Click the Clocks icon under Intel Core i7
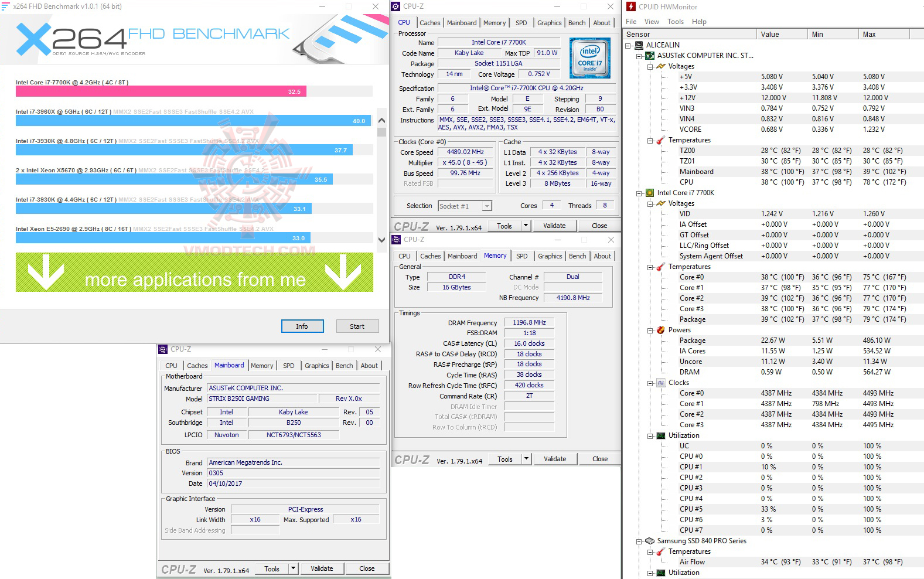The height and width of the screenshot is (579, 924). (660, 383)
